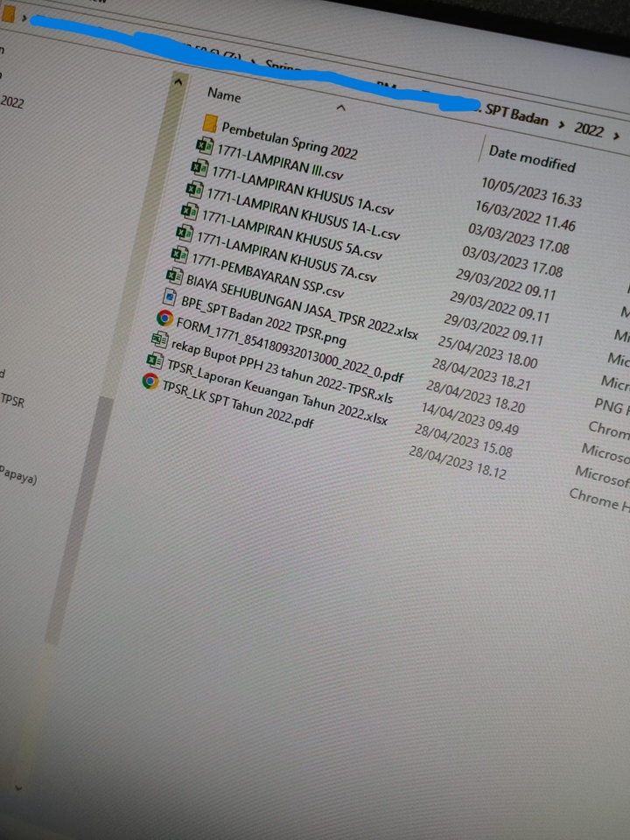Click the Chrome icon of TPSR_LK SPT pdf
This screenshot has height=840, width=630.
pos(150,381)
